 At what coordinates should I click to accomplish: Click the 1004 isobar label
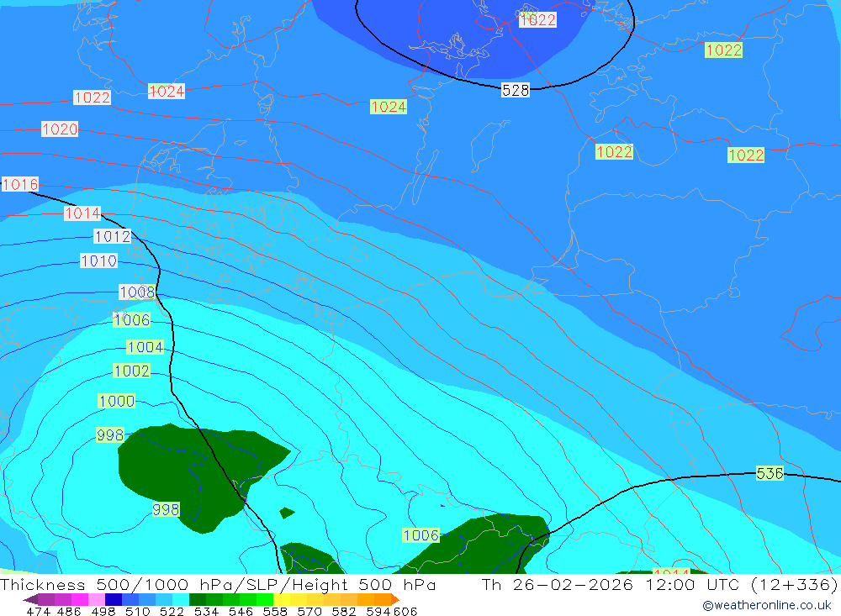coord(145,347)
